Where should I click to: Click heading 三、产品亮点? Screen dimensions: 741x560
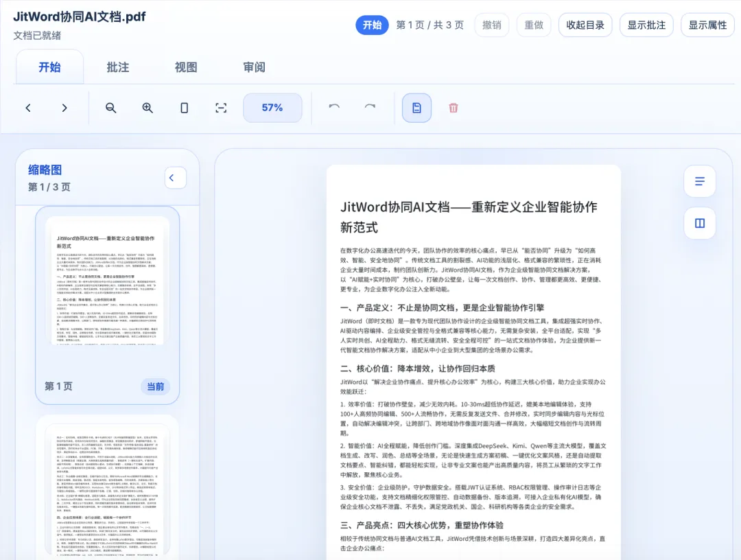point(421,525)
